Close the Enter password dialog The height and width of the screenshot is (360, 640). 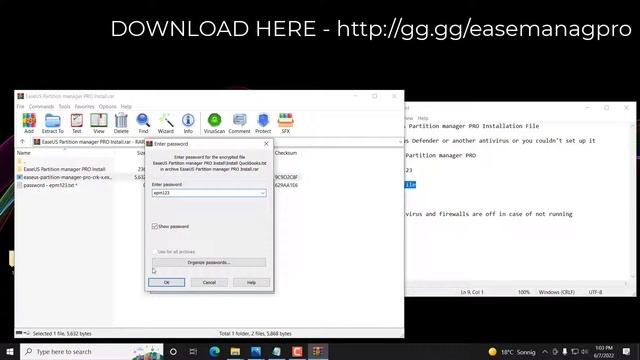(266, 144)
